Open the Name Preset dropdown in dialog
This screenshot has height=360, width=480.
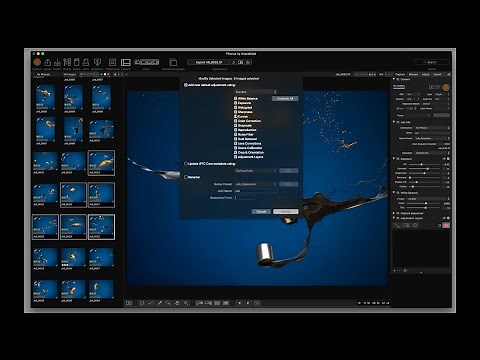pyautogui.click(x=256, y=184)
